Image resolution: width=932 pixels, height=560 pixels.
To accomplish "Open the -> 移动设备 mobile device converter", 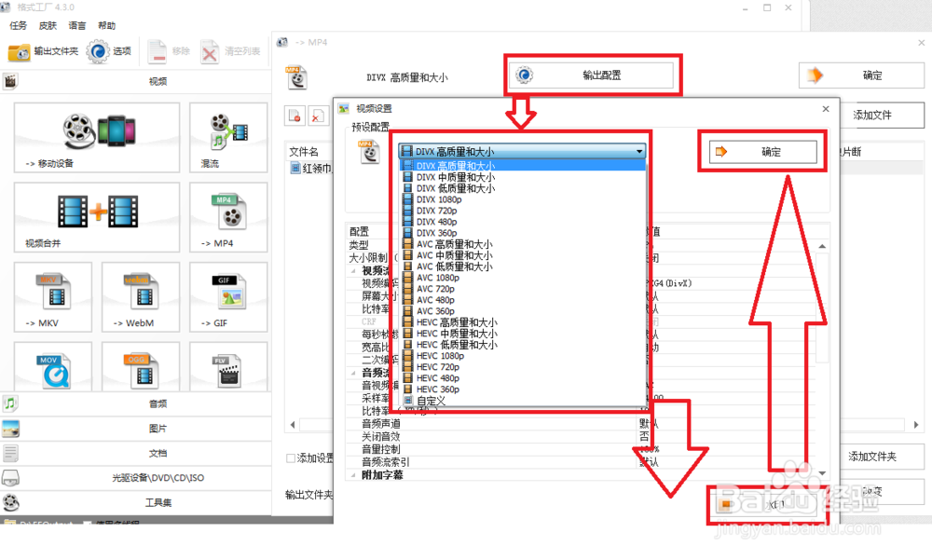I will pyautogui.click(x=97, y=137).
